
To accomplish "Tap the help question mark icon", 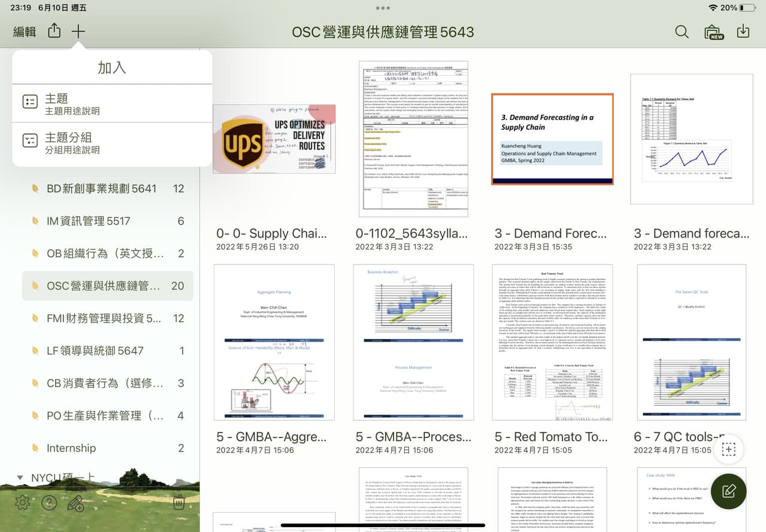I will pos(49,503).
